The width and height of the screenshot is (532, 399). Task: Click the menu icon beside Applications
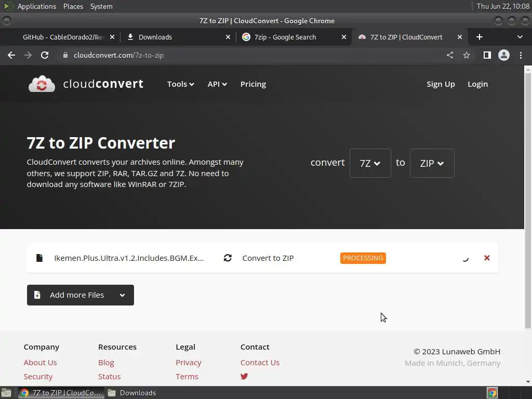8,6
